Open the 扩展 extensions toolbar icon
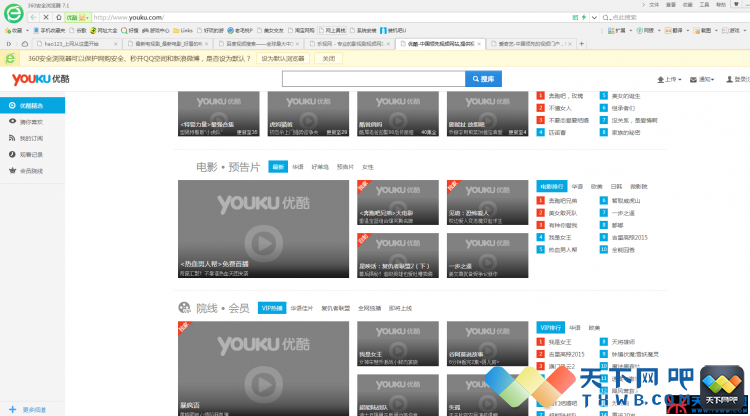The height and width of the screenshot is (416, 750). coord(611,30)
